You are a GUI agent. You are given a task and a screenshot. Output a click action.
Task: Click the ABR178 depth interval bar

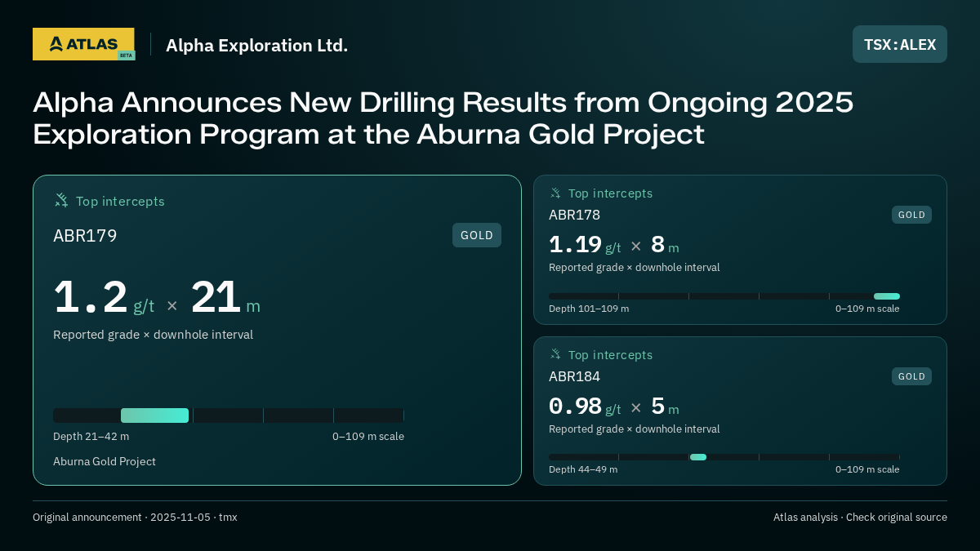coord(724,296)
